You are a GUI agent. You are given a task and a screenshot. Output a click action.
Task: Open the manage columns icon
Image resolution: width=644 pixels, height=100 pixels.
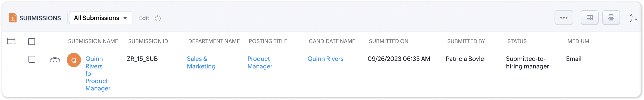pos(11,41)
